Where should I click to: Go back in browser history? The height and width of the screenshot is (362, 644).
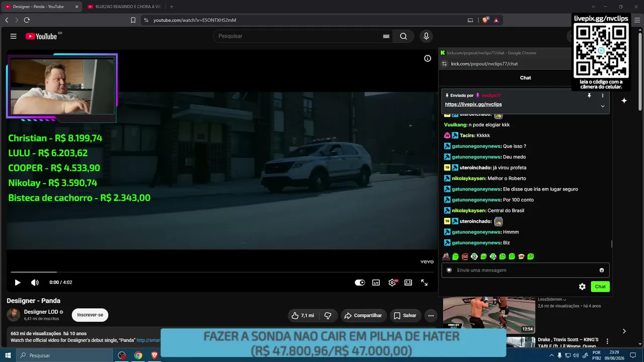coord(7,20)
